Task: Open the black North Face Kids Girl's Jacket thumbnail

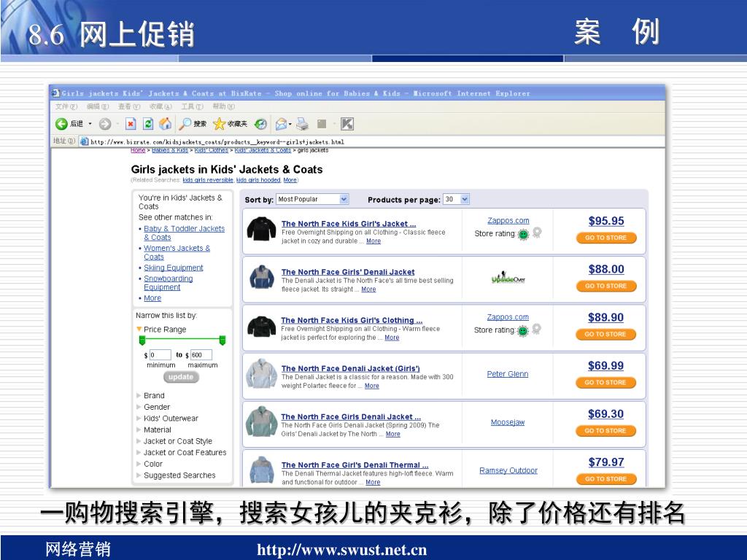Action: (262, 229)
